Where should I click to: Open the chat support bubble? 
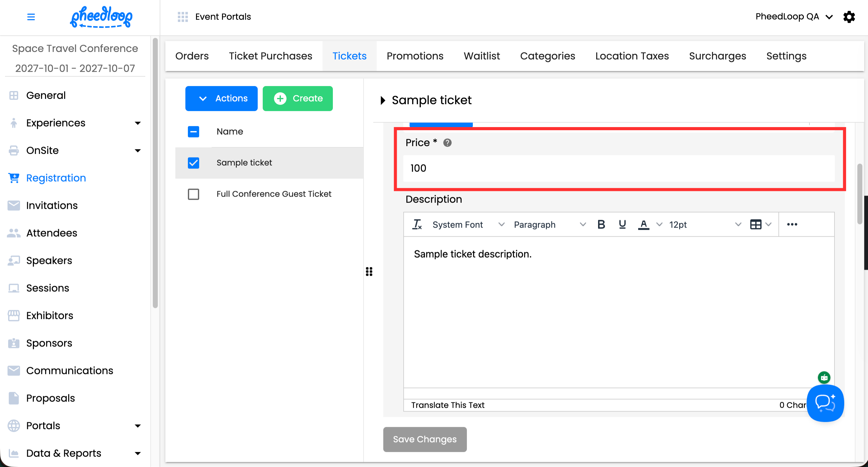825,403
